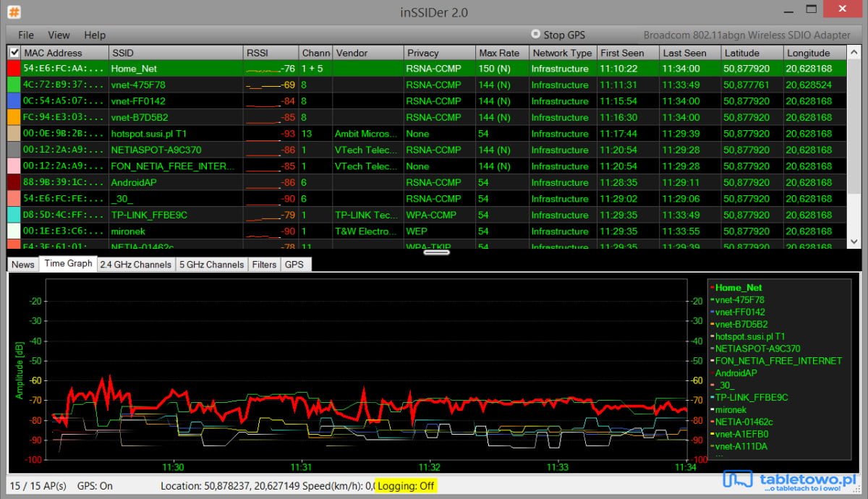Viewport: 868px width, 499px height.
Task: Click the table scrollbar down arrow
Action: [854, 242]
